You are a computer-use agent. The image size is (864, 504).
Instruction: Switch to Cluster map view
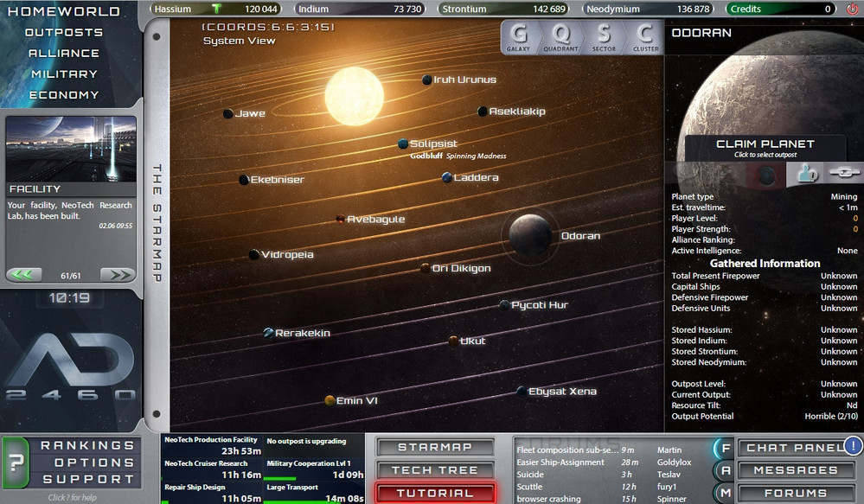pyautogui.click(x=645, y=37)
